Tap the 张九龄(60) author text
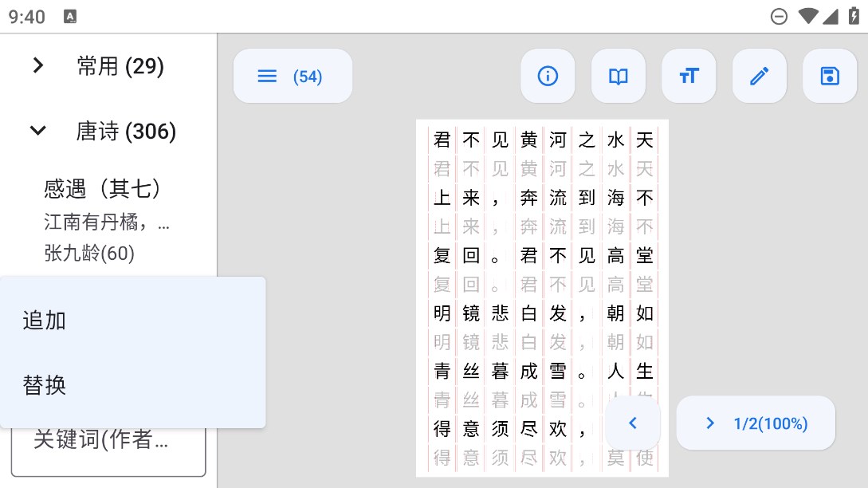Viewport: 868px width, 488px height. 89,253
